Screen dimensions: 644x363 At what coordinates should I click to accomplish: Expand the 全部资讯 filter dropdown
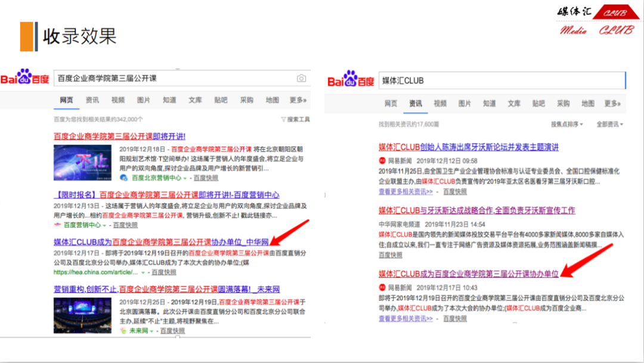[x=610, y=124]
